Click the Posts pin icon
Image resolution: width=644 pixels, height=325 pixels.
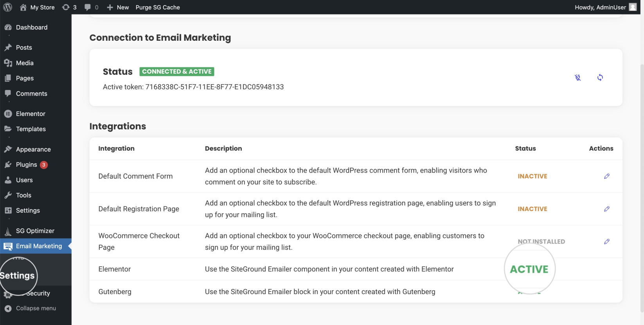[x=8, y=47]
